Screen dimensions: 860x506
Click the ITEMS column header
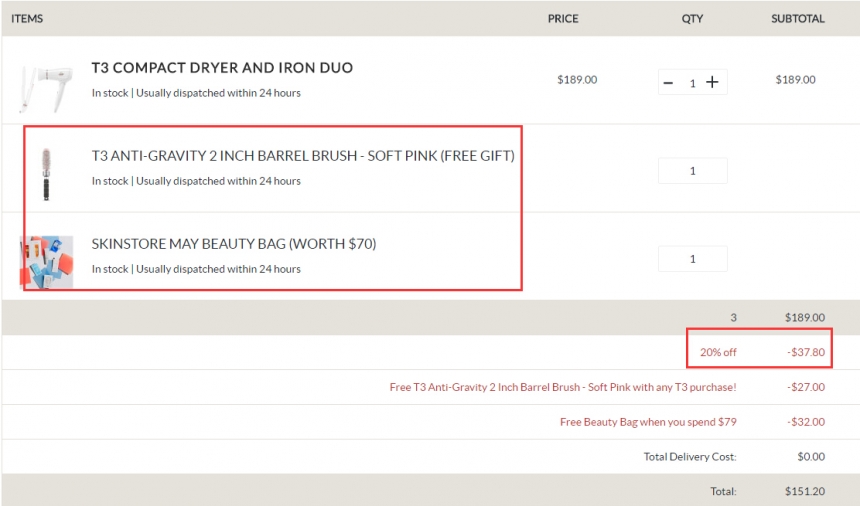(x=27, y=19)
